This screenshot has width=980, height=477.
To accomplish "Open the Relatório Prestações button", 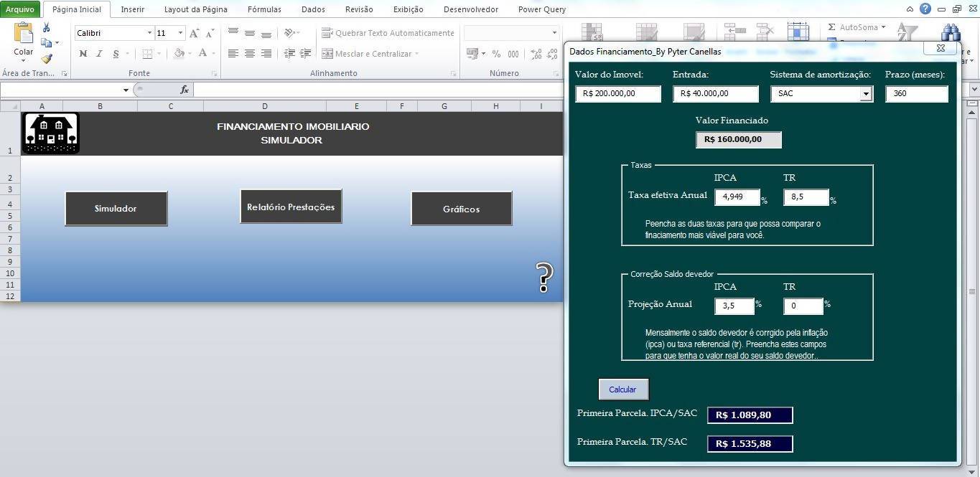I will coord(291,207).
